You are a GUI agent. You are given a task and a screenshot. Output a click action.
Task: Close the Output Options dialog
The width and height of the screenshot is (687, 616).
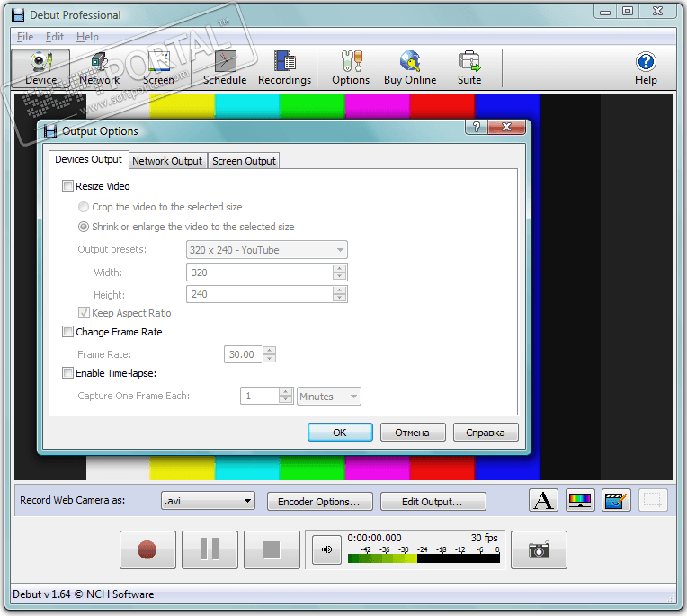tap(506, 127)
